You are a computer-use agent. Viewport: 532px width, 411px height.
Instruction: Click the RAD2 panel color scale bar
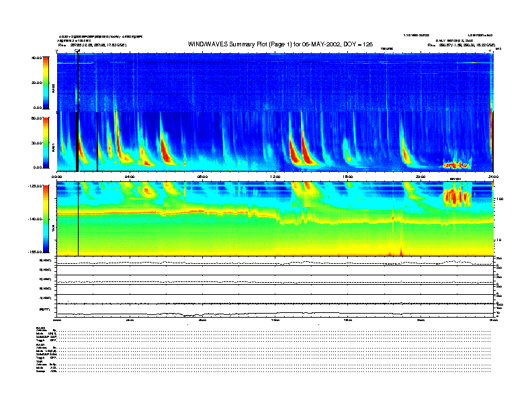click(x=45, y=83)
